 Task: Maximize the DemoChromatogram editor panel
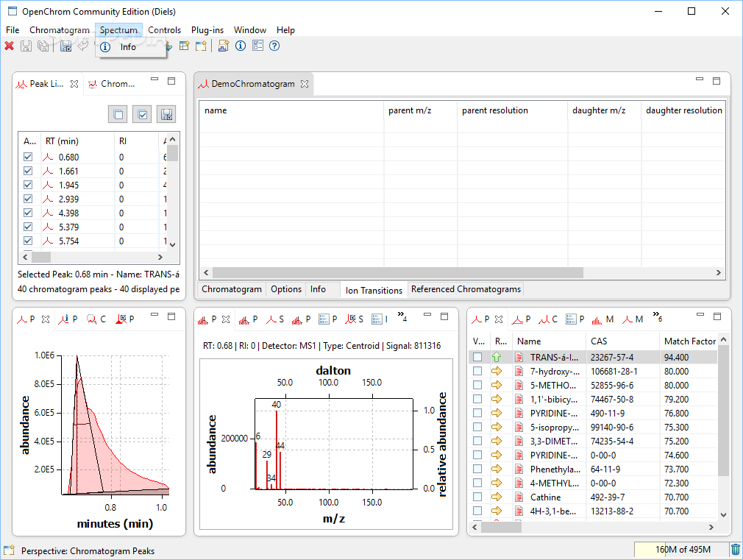(x=717, y=81)
